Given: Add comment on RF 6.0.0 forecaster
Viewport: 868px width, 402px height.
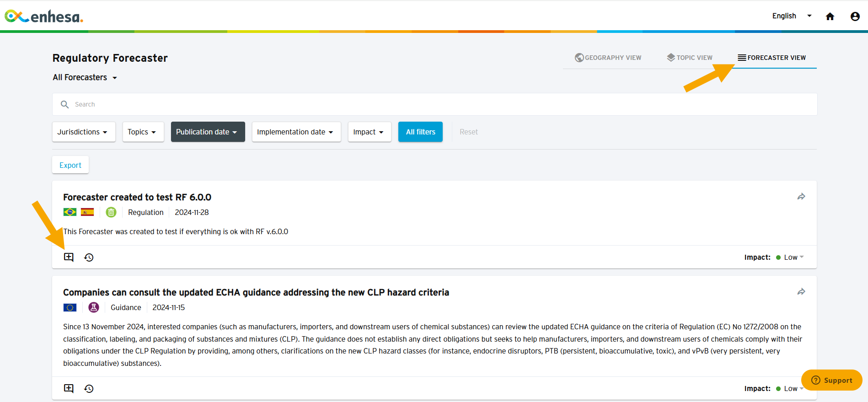Looking at the screenshot, I should [x=69, y=257].
